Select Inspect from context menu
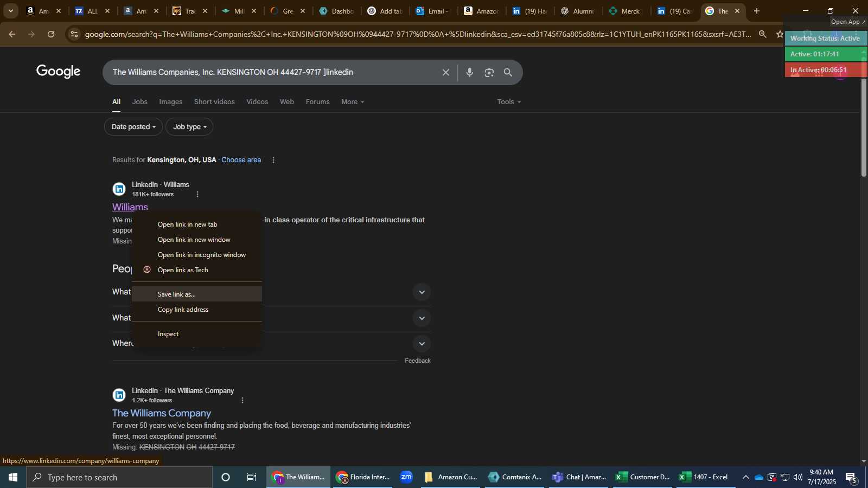Screen dimensions: 868x488 tap(197, 334)
